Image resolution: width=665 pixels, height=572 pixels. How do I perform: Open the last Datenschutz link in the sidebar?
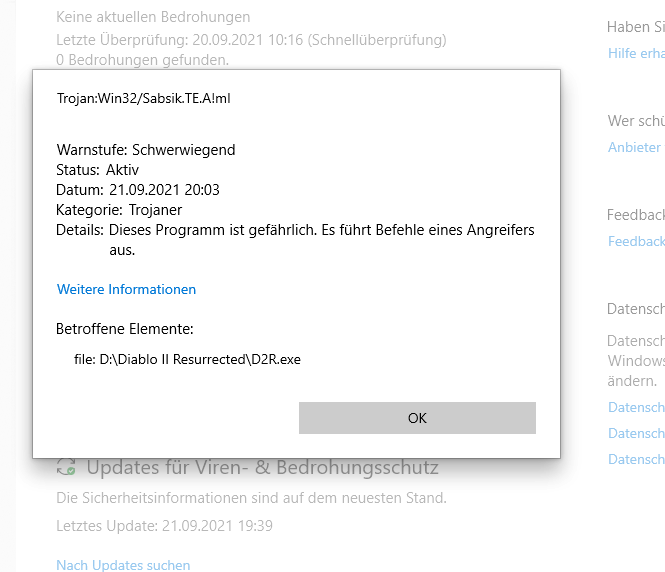tap(636, 459)
